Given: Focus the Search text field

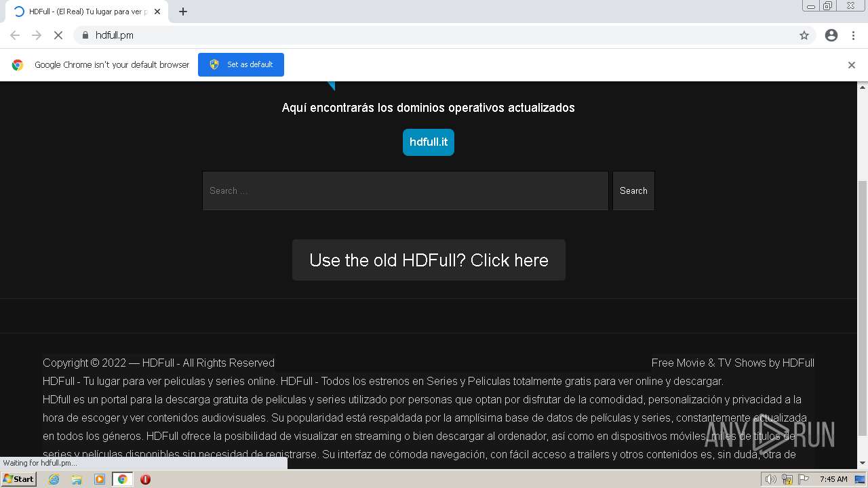Looking at the screenshot, I should (x=406, y=190).
